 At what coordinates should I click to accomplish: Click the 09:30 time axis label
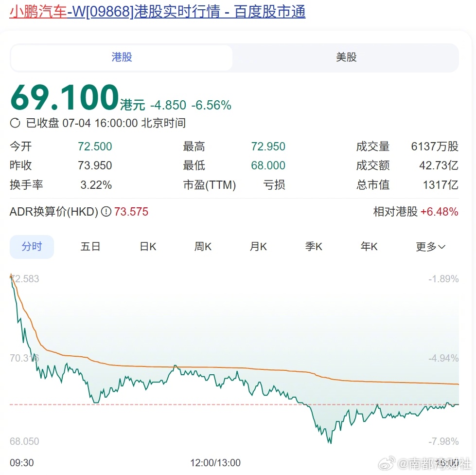coord(21,463)
